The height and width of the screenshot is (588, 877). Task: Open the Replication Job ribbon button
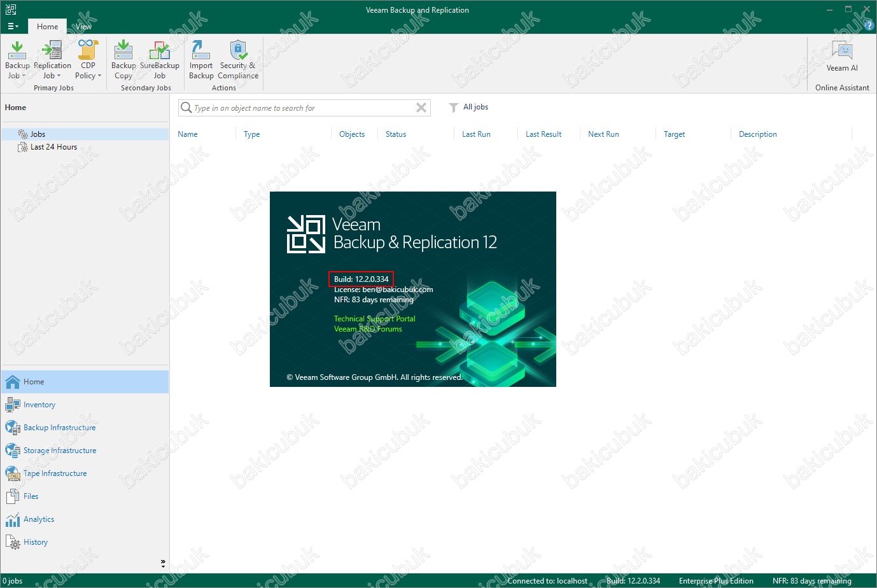(52, 60)
